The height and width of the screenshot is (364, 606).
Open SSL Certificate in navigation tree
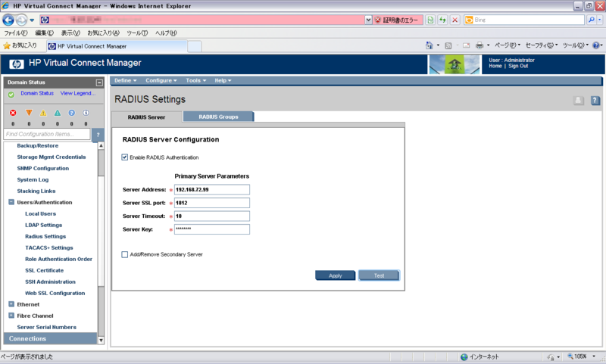pos(44,270)
